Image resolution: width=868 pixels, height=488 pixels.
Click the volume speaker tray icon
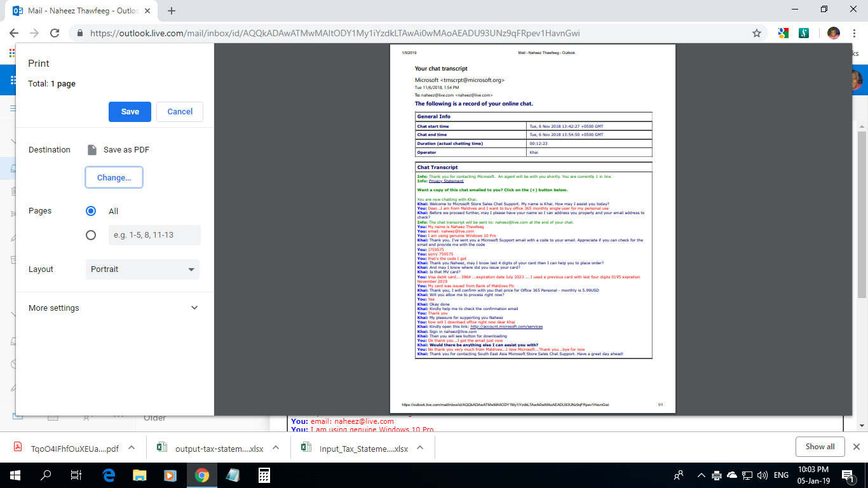pos(761,475)
